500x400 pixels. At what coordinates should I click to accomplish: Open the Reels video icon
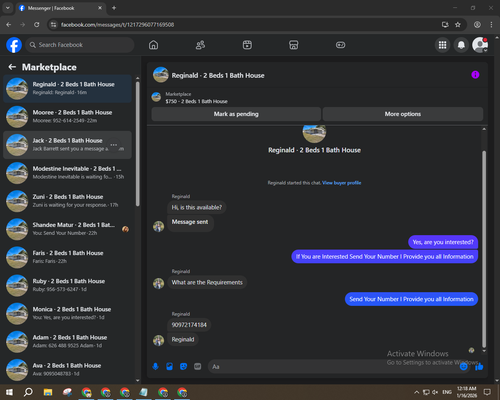[x=247, y=45]
